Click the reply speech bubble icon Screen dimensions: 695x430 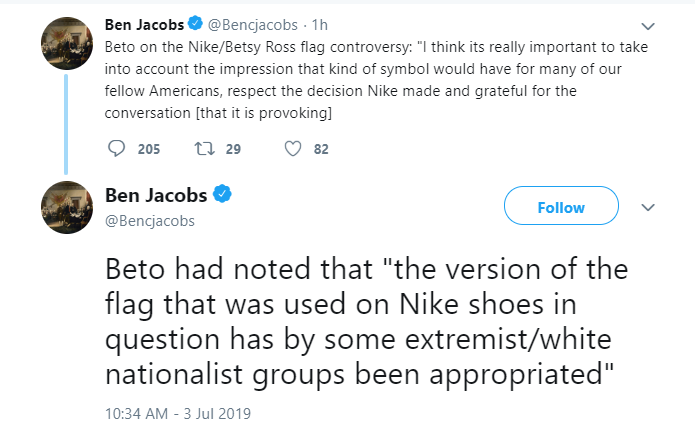116,149
